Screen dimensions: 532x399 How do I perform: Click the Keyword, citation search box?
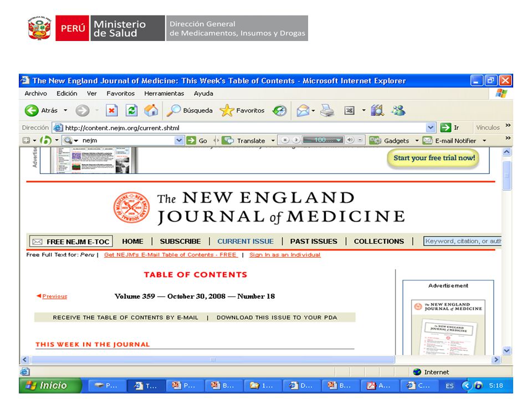click(x=462, y=241)
